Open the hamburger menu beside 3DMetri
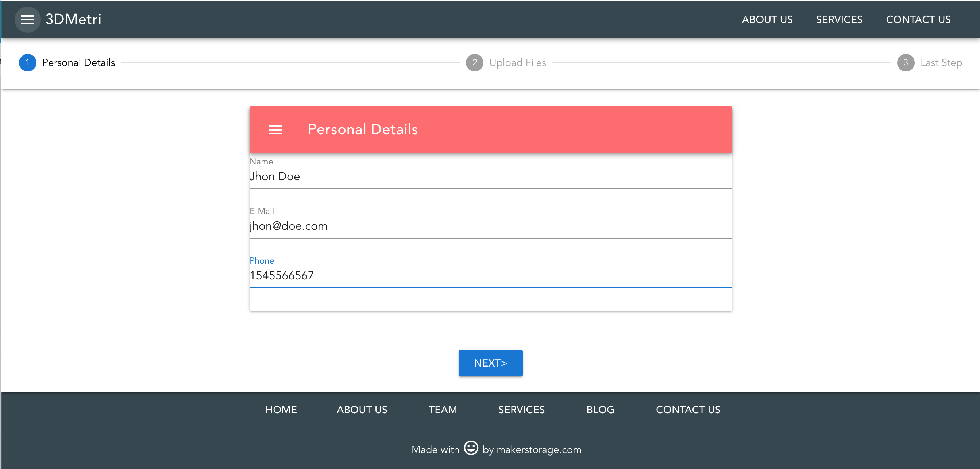 [27, 19]
